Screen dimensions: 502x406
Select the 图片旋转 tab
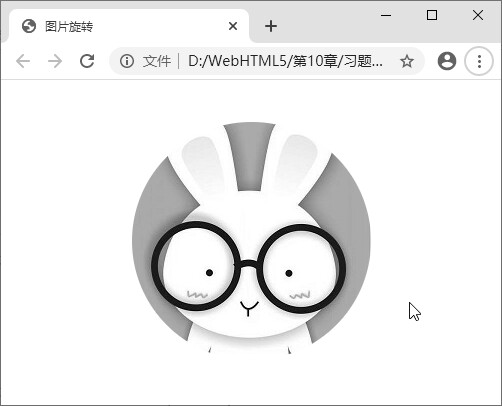point(129,26)
